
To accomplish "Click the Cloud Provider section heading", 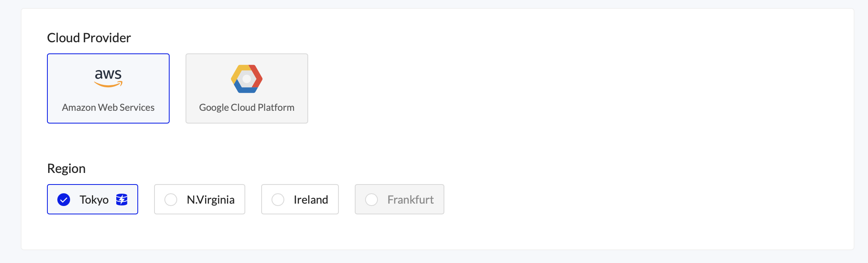I will pyautogui.click(x=89, y=38).
